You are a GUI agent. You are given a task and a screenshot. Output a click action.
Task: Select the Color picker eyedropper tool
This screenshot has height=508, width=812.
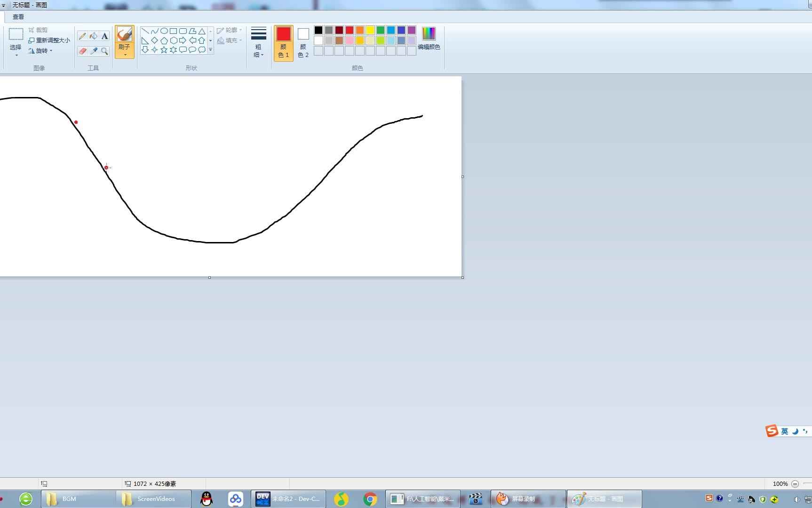click(x=94, y=51)
